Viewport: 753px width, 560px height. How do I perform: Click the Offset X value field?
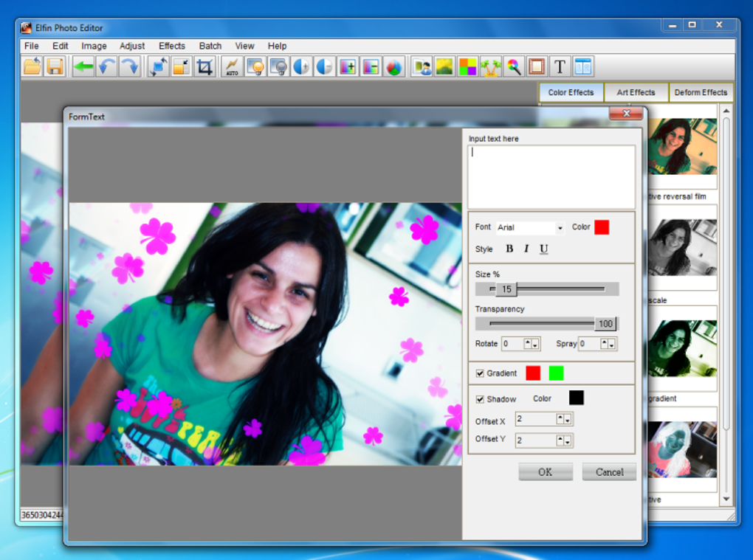click(535, 419)
